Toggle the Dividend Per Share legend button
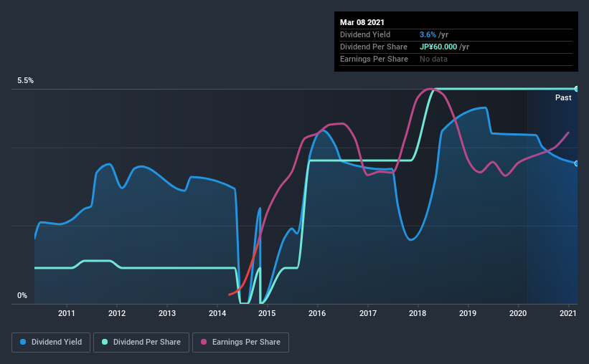This screenshot has width=589, height=364. tap(141, 343)
